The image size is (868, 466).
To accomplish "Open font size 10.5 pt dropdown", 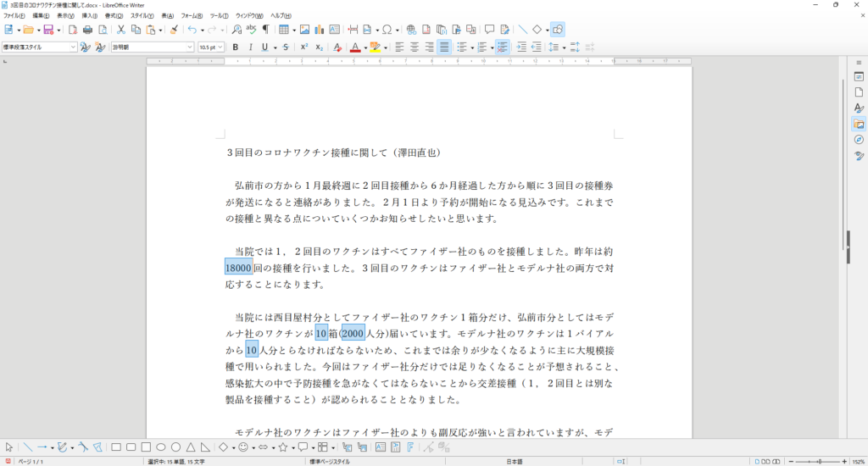I will [220, 47].
